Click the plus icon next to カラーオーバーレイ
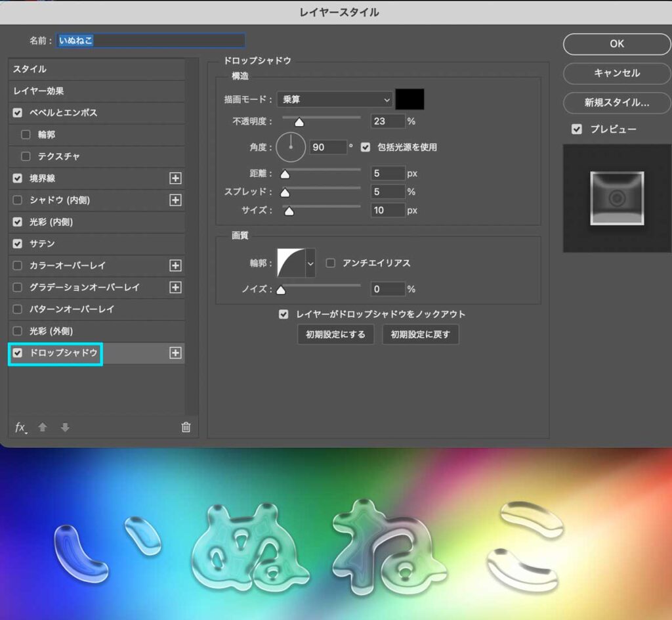The height and width of the screenshot is (620, 672). [x=175, y=265]
